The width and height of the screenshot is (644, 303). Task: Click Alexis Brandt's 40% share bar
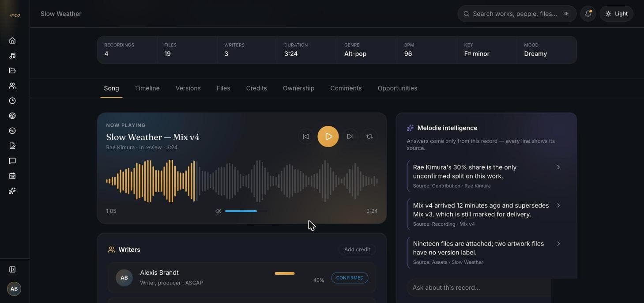click(285, 273)
